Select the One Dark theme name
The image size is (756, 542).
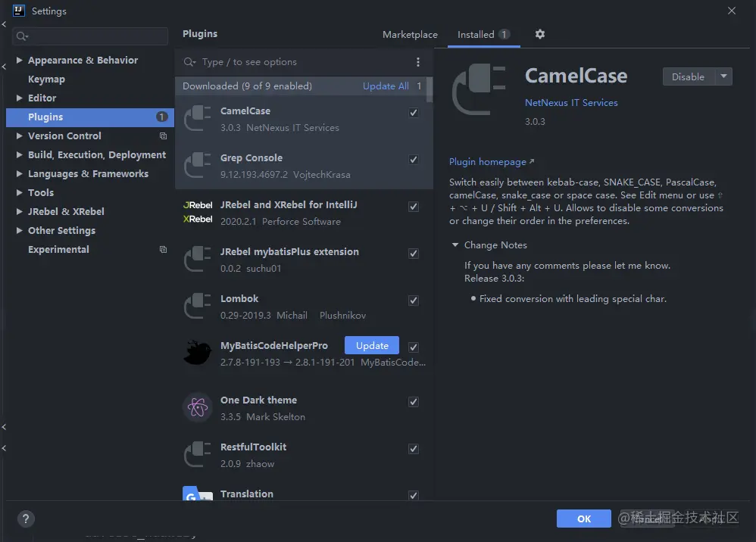[258, 400]
